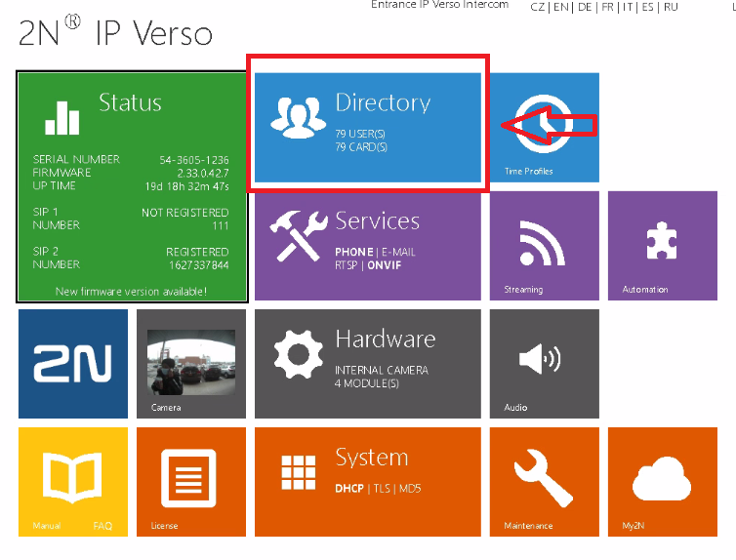736x560 pixels.
Task: Click 'New firmware version available!' notice
Action: (131, 292)
